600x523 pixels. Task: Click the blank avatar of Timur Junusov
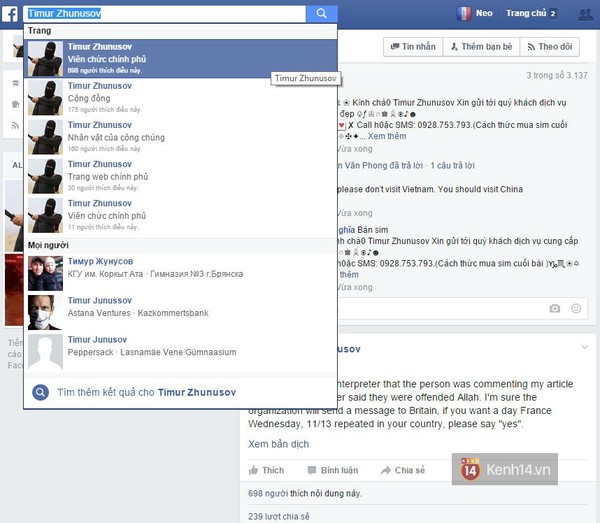point(45,352)
